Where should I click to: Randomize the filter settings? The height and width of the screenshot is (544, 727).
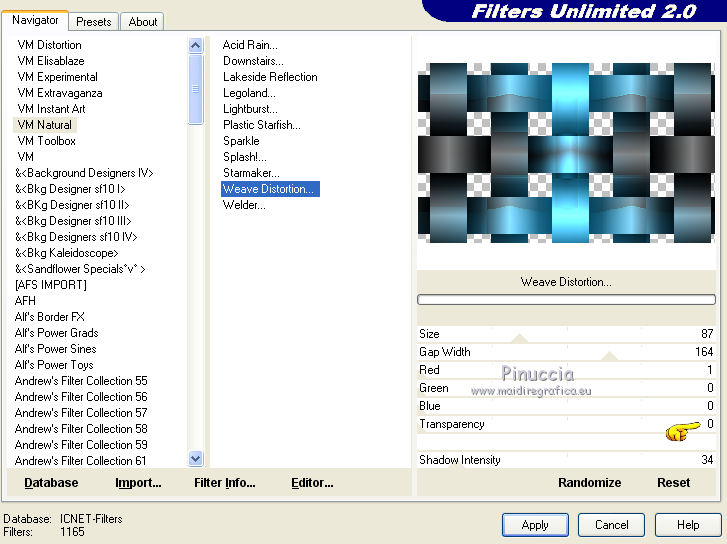589,483
